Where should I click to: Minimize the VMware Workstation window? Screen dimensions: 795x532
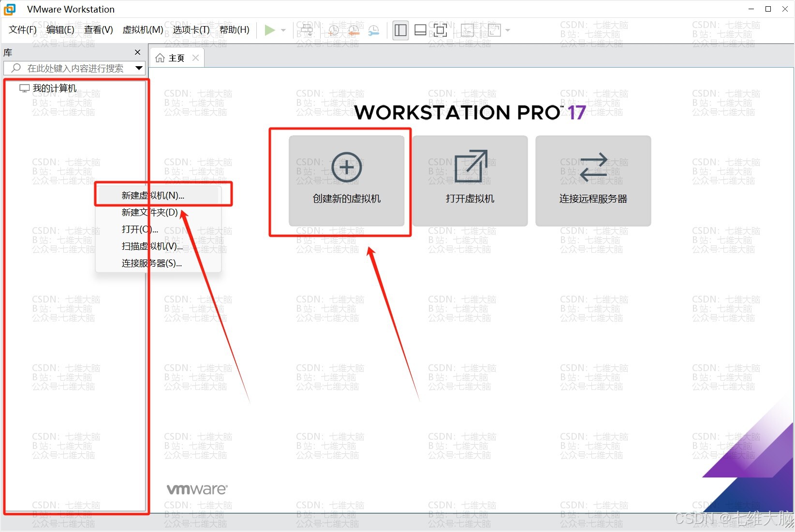click(x=751, y=9)
